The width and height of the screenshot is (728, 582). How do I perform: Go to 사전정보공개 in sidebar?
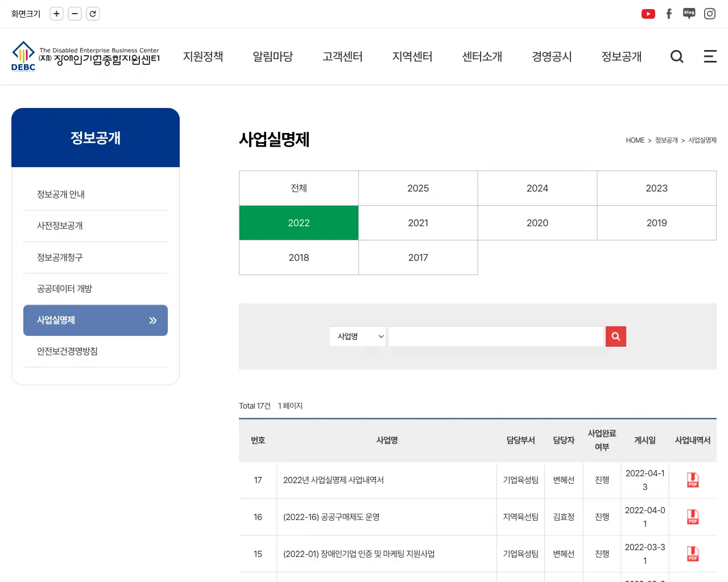click(96, 226)
